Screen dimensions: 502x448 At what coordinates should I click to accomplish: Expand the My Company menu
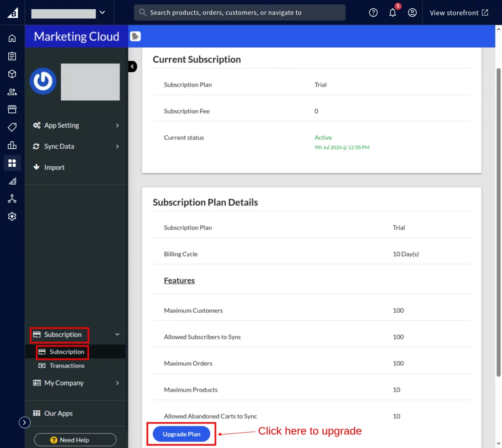[76, 383]
